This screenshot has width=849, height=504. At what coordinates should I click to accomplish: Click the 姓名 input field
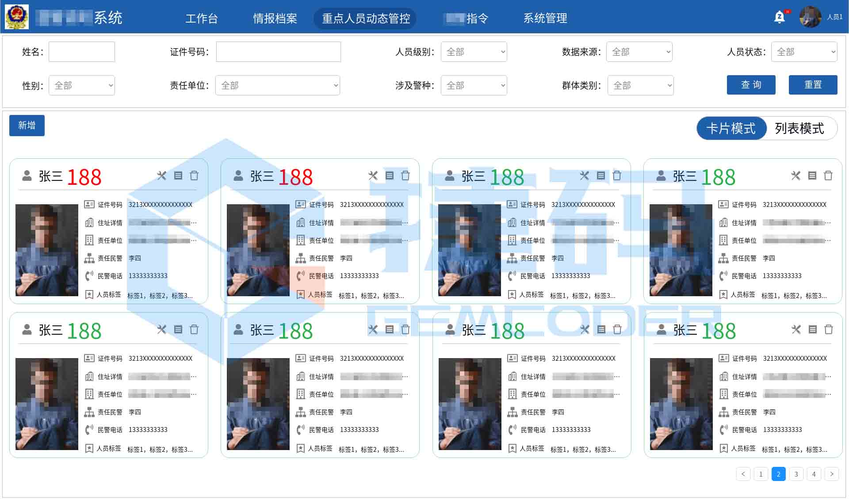[x=81, y=52]
